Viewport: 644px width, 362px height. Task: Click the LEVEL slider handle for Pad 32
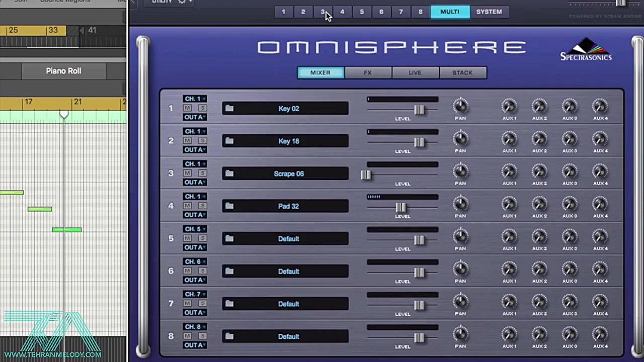tap(400, 208)
